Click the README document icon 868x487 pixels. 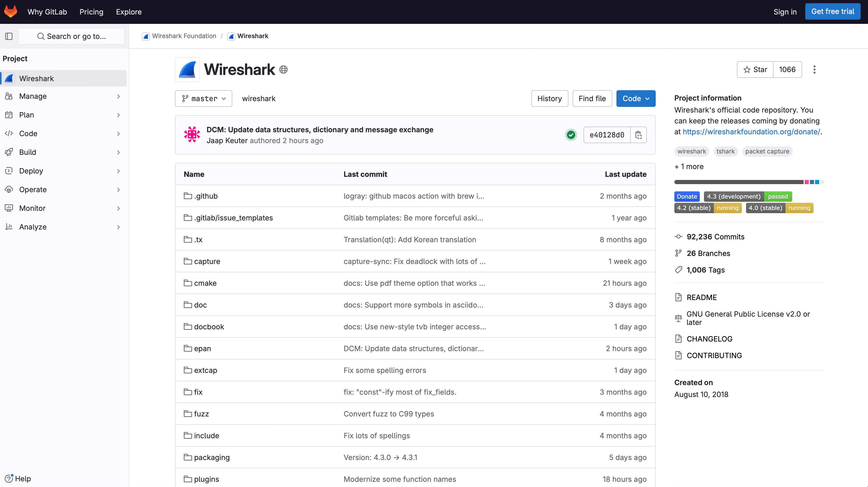(678, 297)
